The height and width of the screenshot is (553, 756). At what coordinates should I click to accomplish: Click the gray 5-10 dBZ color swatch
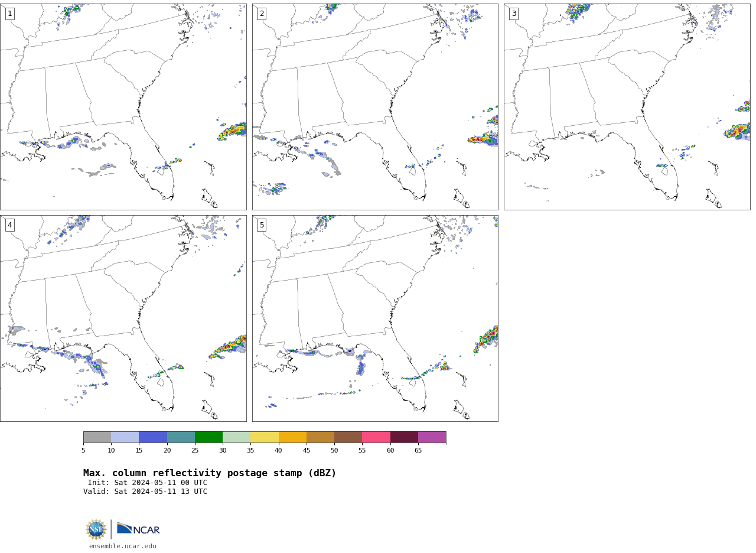[x=97, y=437]
